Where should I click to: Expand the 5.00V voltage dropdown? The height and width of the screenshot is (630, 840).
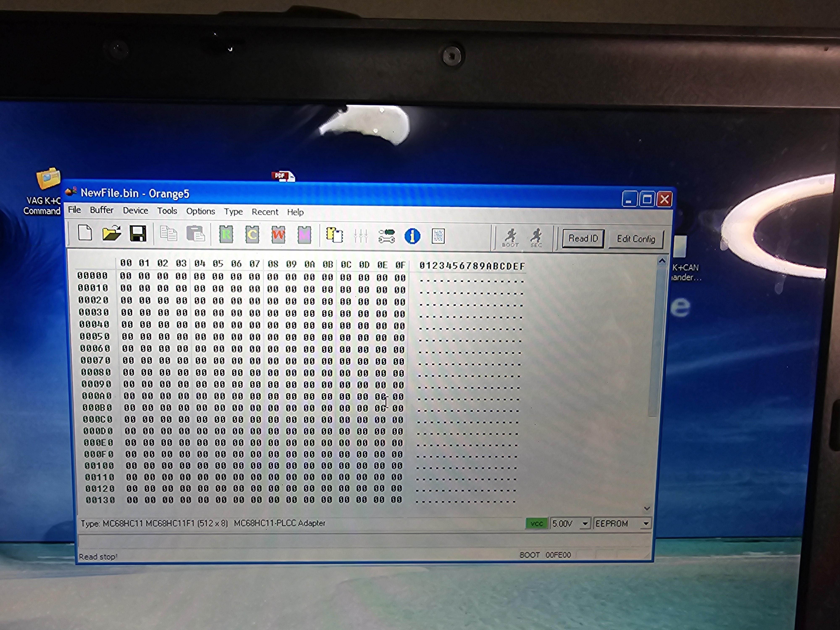tap(585, 524)
